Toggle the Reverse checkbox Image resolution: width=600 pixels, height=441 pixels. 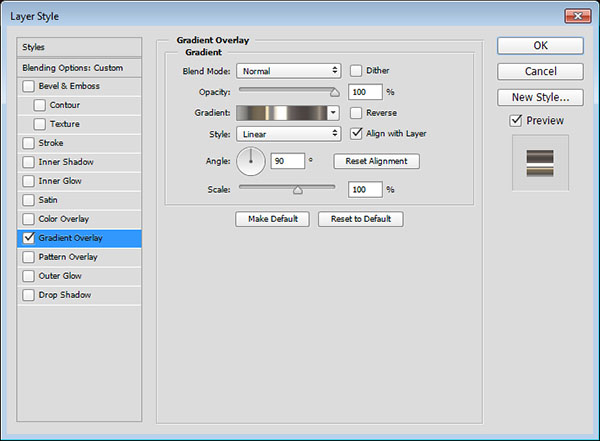tap(356, 113)
